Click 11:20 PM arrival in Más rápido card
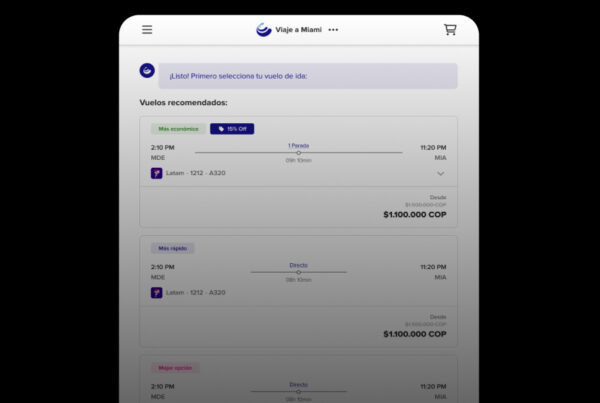This screenshot has width=600, height=403. [x=433, y=267]
